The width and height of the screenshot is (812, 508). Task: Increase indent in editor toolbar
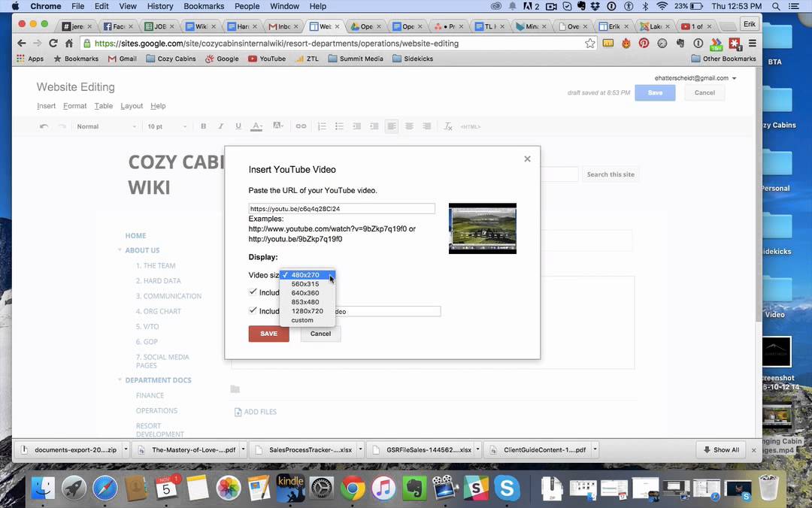[x=374, y=126]
